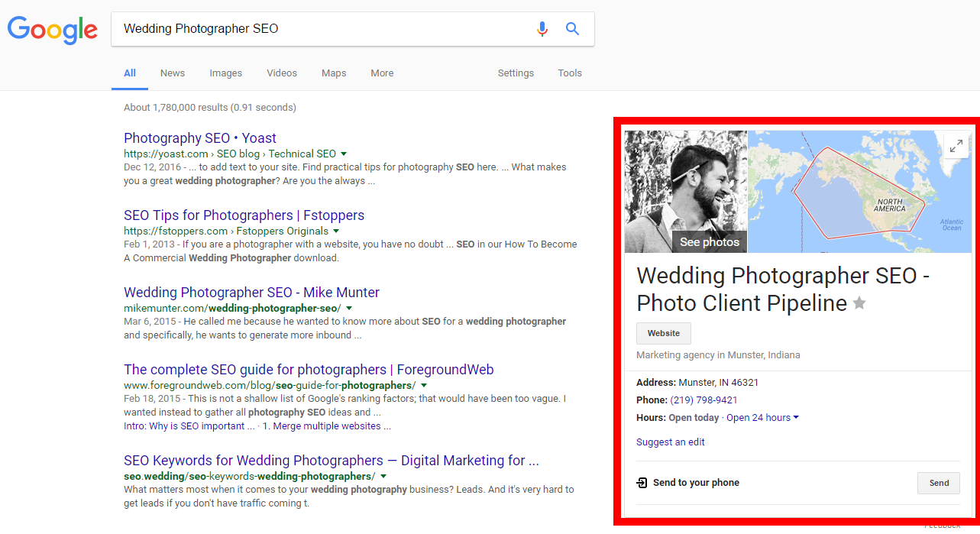980x534 pixels.
Task: Click the blue magnifier search button
Action: click(572, 29)
